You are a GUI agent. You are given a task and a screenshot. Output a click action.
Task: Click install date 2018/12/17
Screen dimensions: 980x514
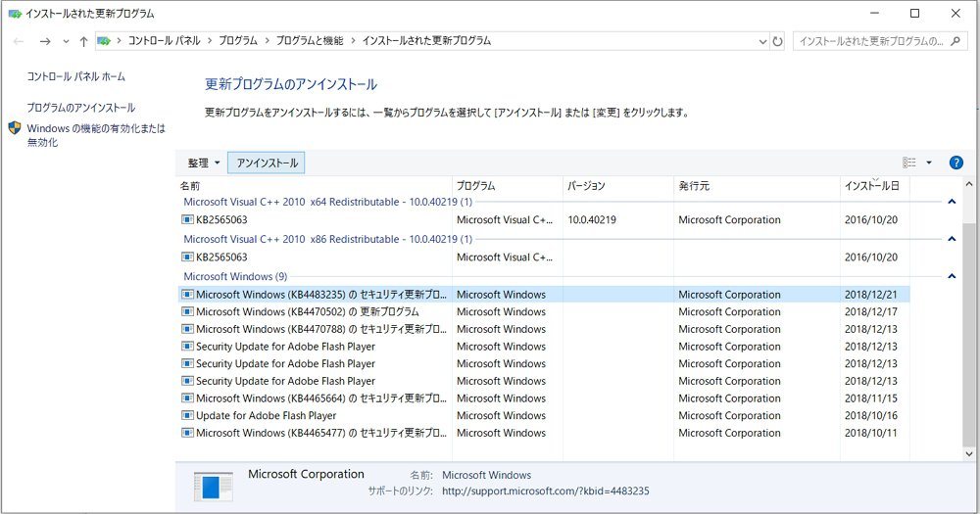(x=870, y=311)
